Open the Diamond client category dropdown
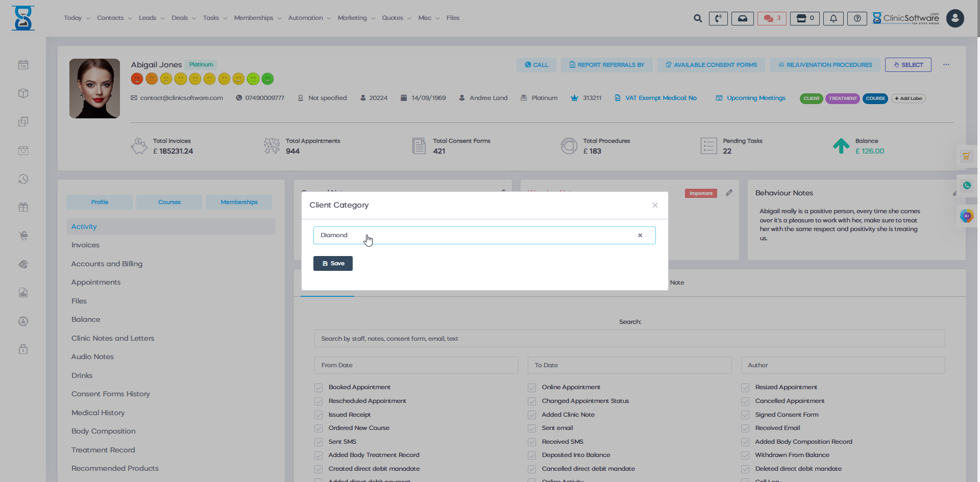Screen dimensions: 980x482 click(x=475, y=235)
